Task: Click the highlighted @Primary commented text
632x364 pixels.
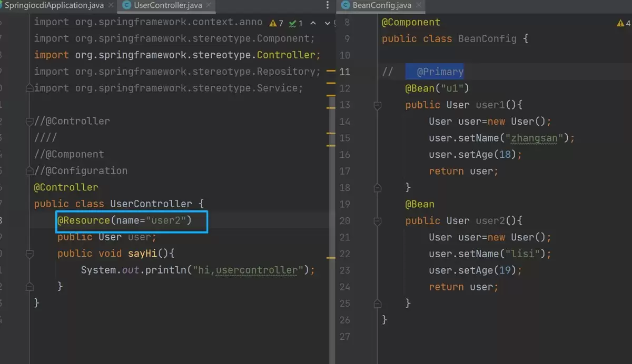Action: pyautogui.click(x=440, y=72)
